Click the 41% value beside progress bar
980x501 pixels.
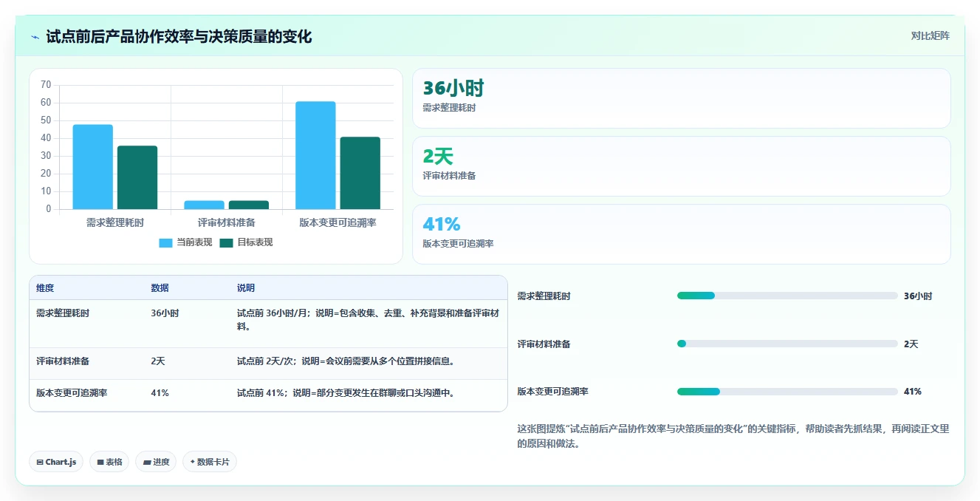913,392
